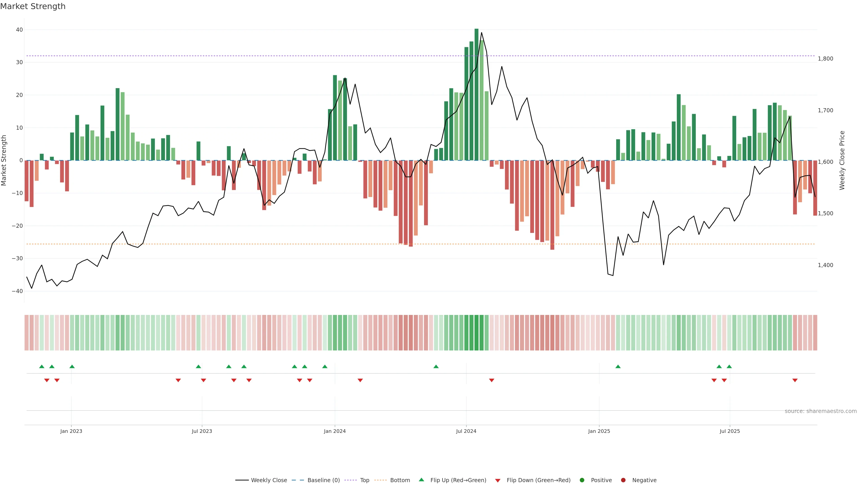Toggle the Weekly Close legend label
868x488 pixels.
pyautogui.click(x=269, y=480)
